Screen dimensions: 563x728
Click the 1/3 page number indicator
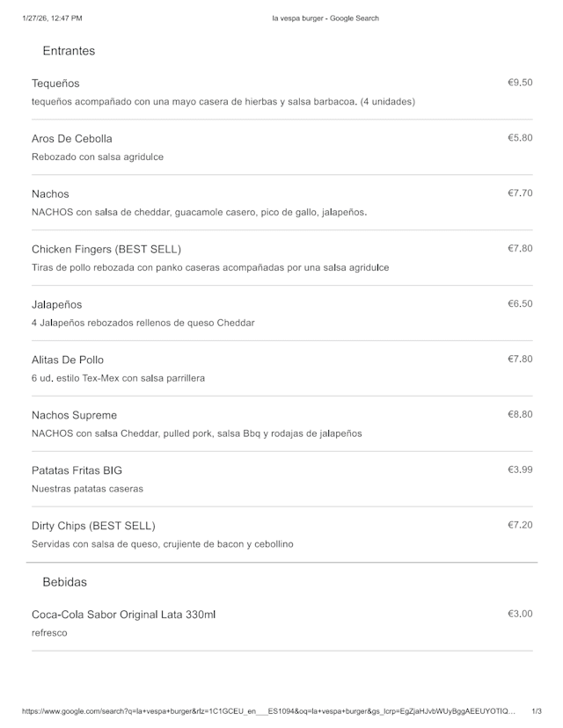[537, 711]
